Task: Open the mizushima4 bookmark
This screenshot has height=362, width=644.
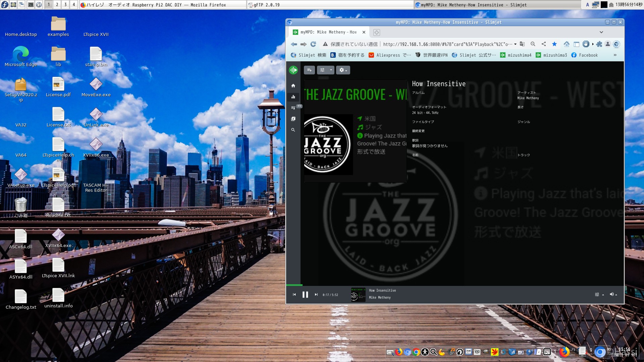Action: pyautogui.click(x=516, y=55)
